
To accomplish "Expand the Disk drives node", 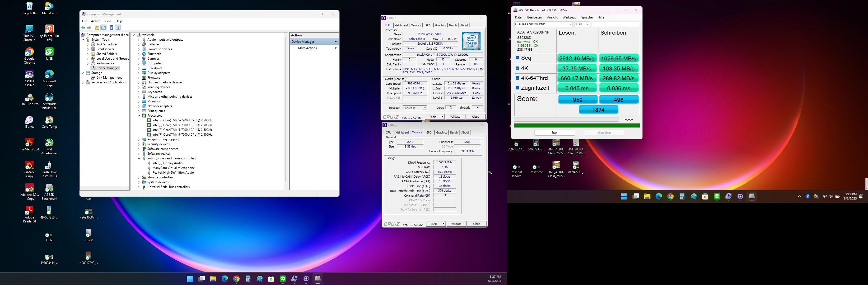I will [139, 68].
